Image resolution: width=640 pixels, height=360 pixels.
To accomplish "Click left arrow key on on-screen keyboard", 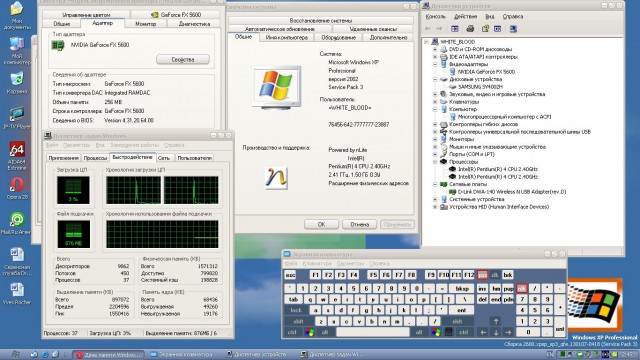I will pos(483,332).
